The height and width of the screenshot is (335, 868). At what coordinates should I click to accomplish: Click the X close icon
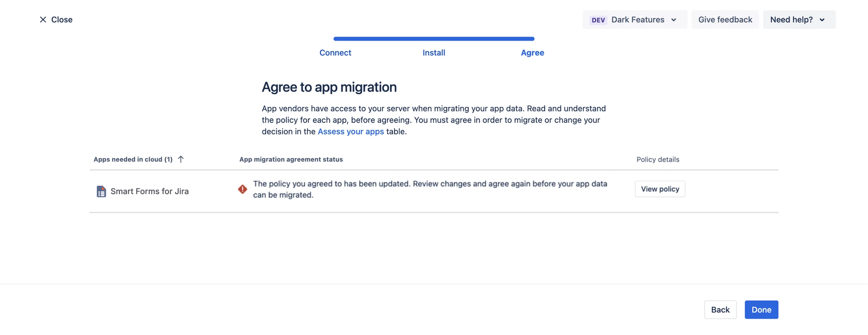click(43, 19)
